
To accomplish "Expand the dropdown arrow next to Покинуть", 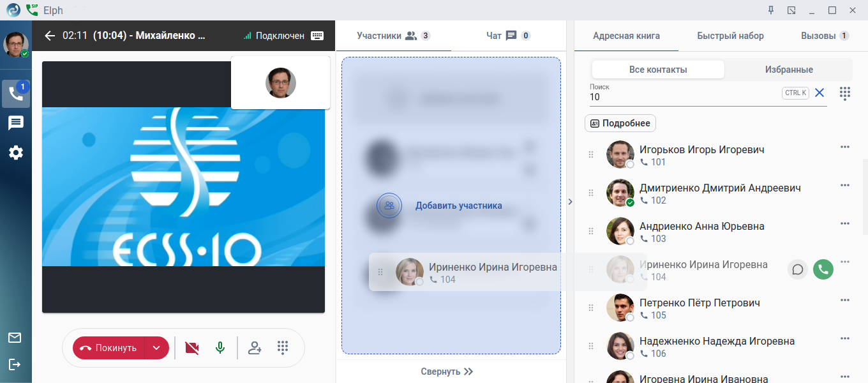I will click(156, 348).
